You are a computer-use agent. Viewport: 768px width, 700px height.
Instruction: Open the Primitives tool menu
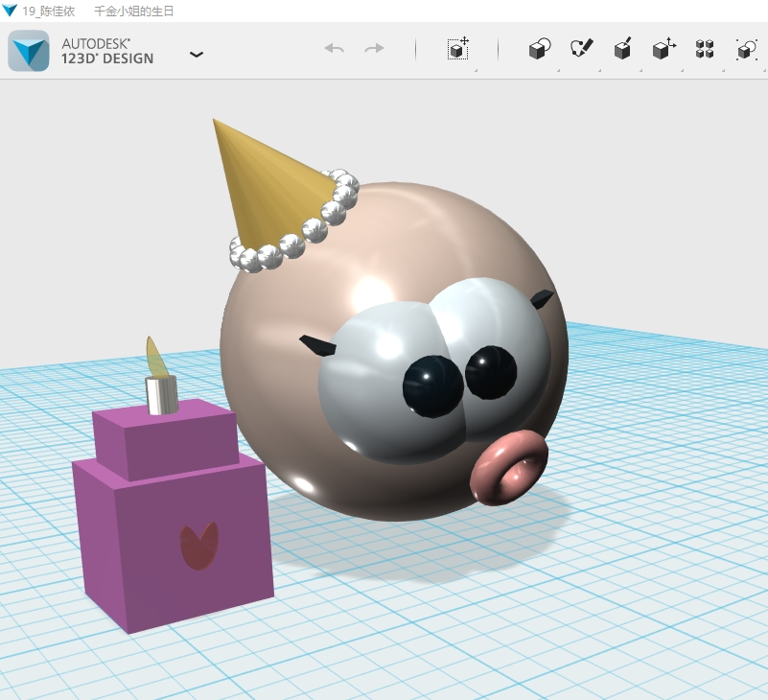(540, 49)
